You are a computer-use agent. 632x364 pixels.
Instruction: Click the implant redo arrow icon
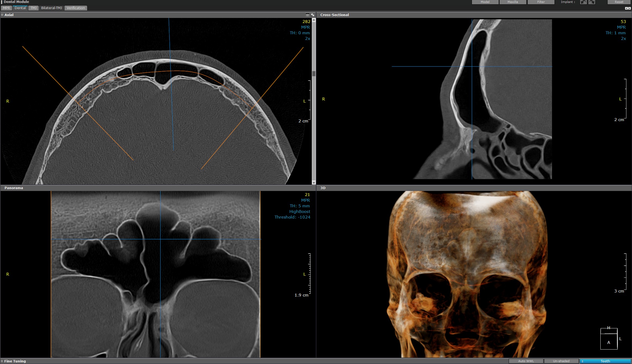coord(592,2)
